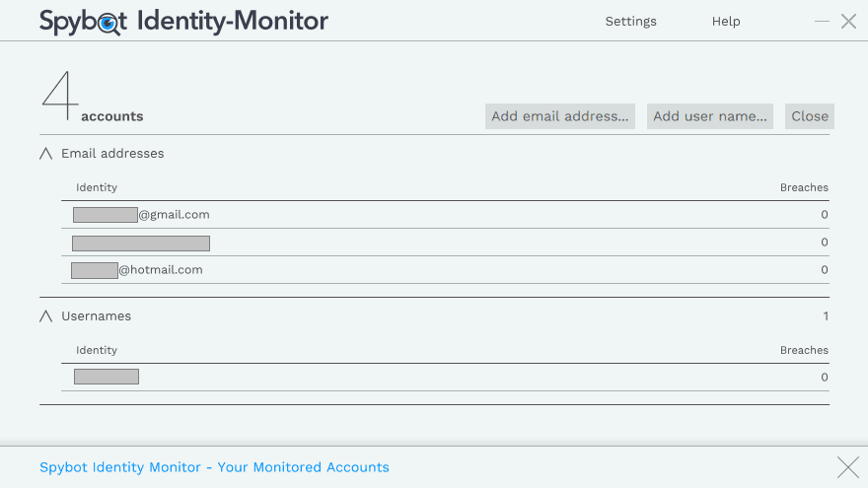Collapse the Email addresses section

(45, 154)
